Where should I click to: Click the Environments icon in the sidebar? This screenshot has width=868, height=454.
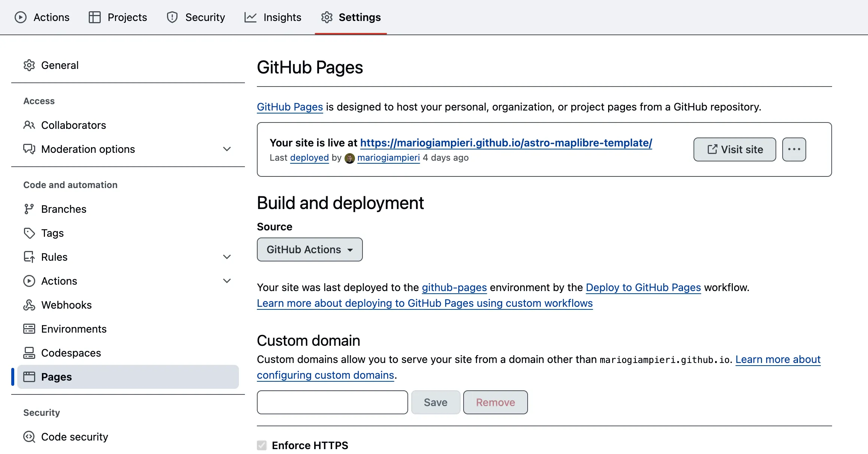pyautogui.click(x=29, y=329)
